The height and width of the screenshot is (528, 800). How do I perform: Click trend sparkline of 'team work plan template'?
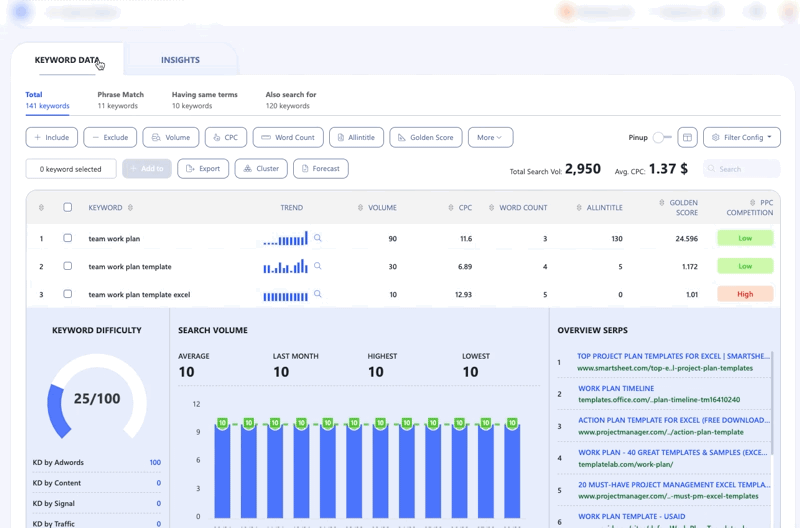click(285, 266)
